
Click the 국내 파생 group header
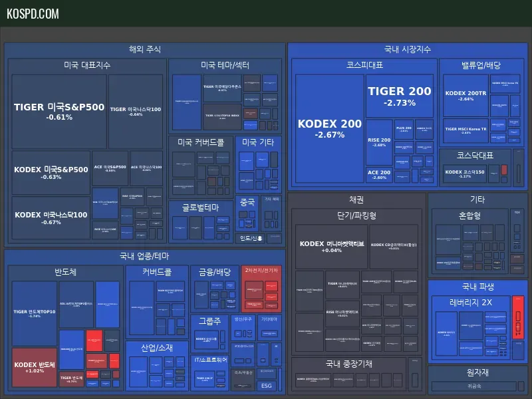pyautogui.click(x=477, y=287)
